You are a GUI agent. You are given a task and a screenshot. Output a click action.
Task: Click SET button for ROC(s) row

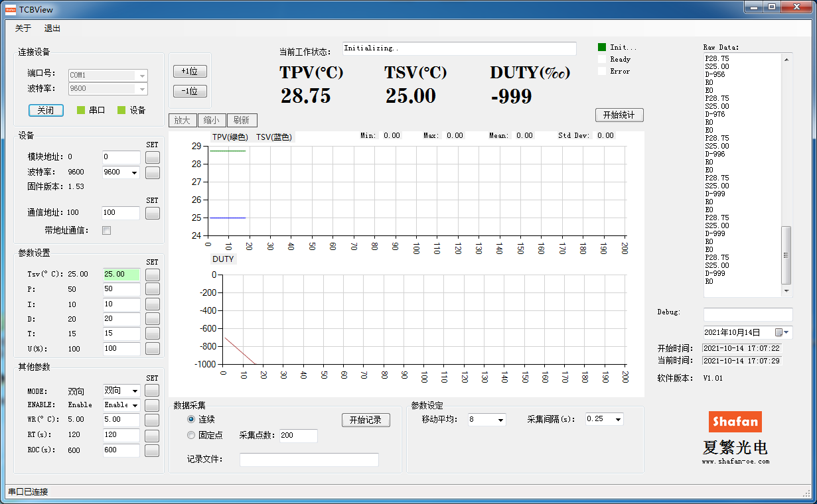[x=153, y=450]
